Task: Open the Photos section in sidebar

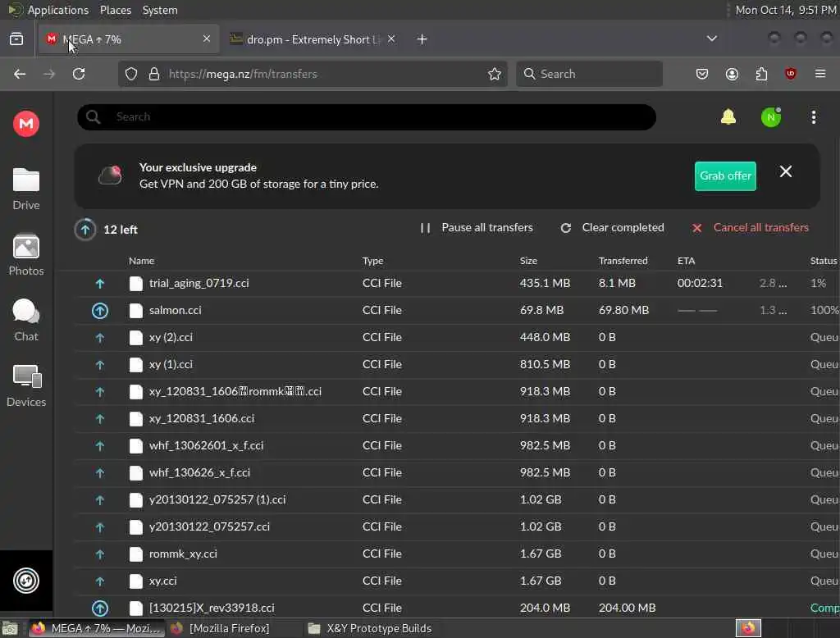Action: [25, 255]
